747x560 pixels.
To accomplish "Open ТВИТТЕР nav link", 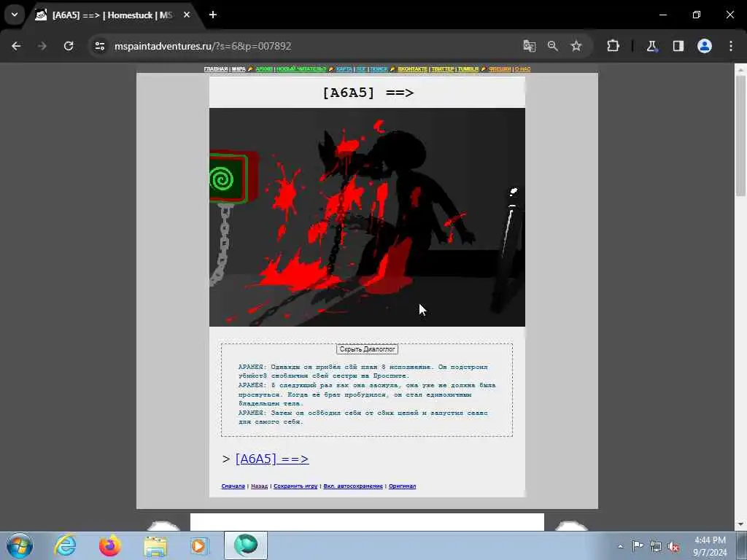I will point(443,69).
